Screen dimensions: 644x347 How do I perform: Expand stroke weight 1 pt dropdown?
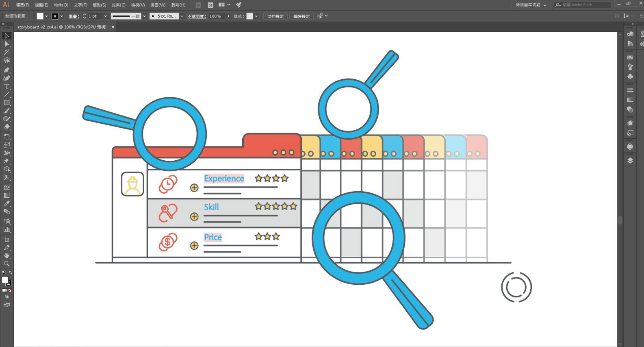[x=105, y=16]
